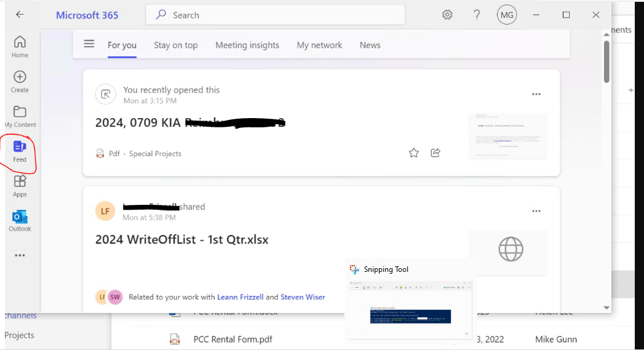This screenshot has height=350, width=644.
Task: Open the 2024 WriteOffList - 1st Qtr.xlsx title
Action: click(x=182, y=239)
